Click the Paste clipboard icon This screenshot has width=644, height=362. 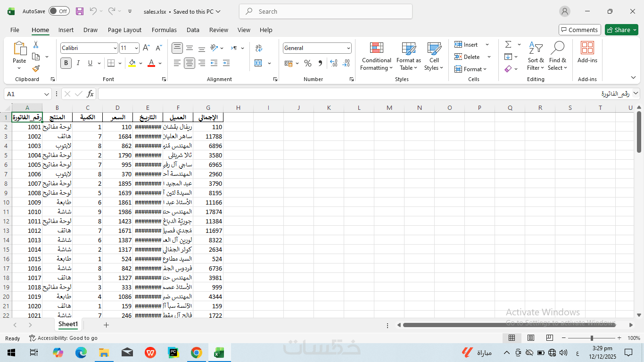(x=19, y=49)
